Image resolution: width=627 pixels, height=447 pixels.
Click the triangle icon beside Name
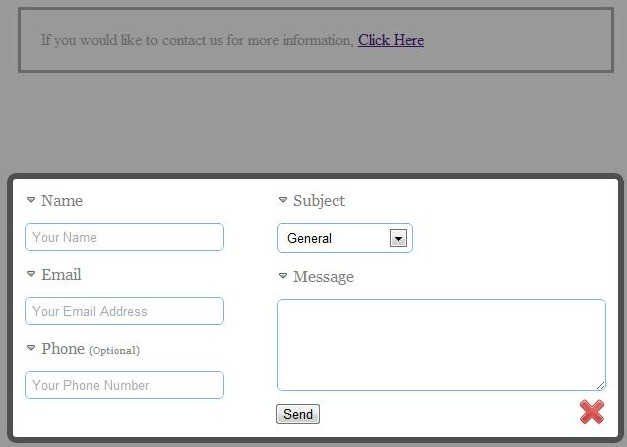31,200
